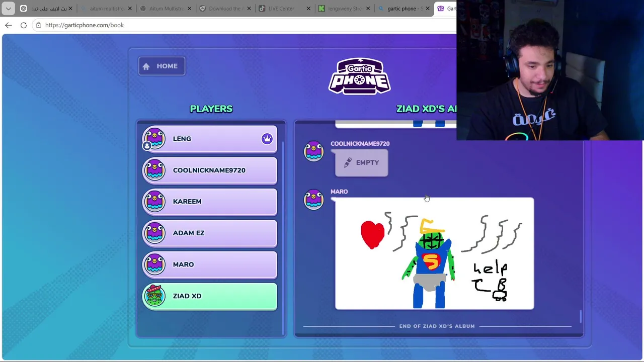Click ZIAD XD's green avatar icon
This screenshot has width=644, height=362.
[x=154, y=296]
